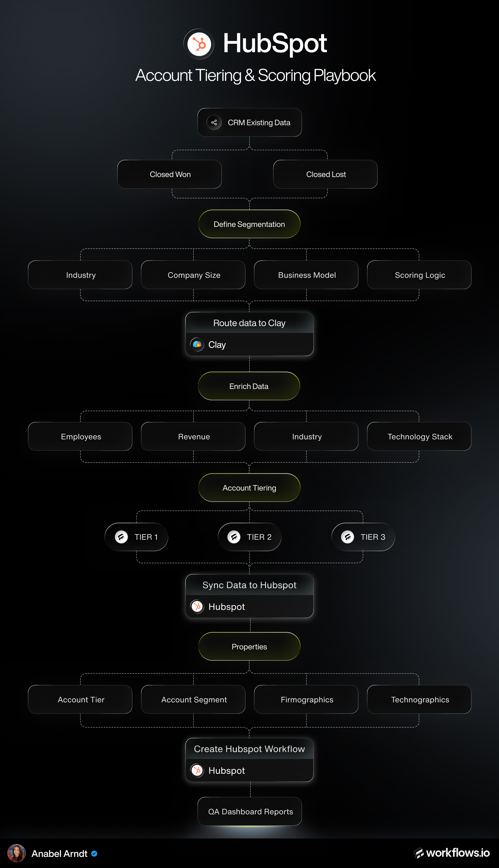Click the TIER 3 workflow icon

347,537
